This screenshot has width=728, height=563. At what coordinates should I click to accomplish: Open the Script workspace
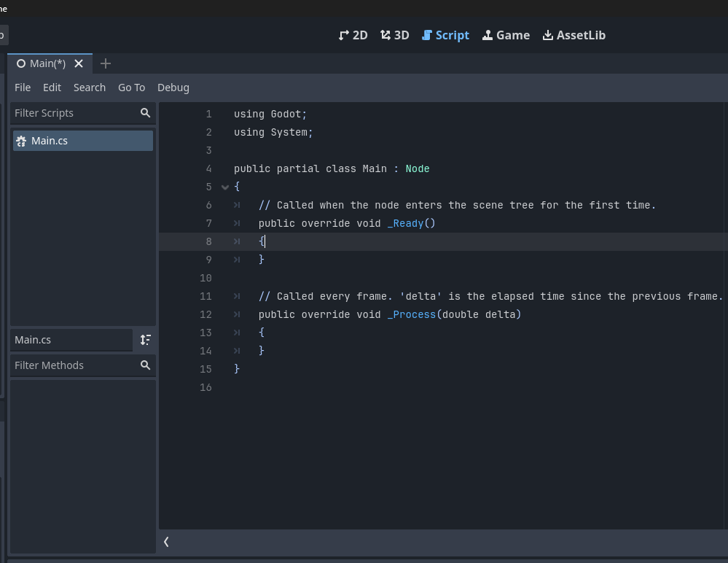coord(445,35)
